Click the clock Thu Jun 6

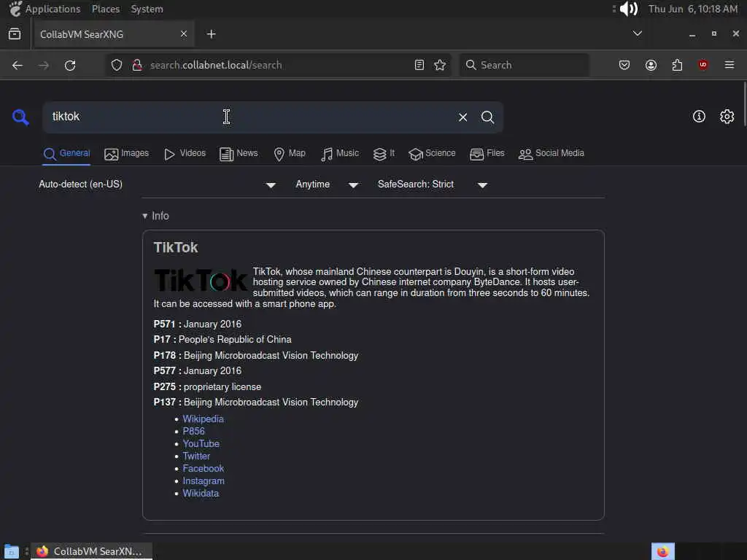coord(693,9)
